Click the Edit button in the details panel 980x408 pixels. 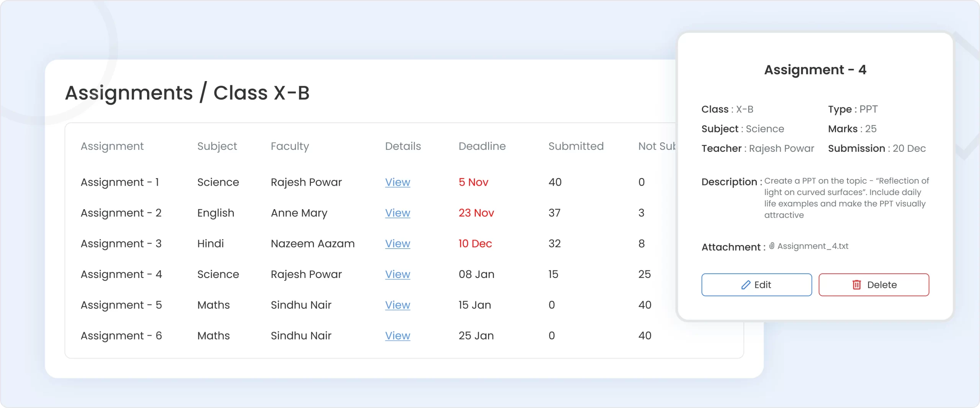click(756, 284)
